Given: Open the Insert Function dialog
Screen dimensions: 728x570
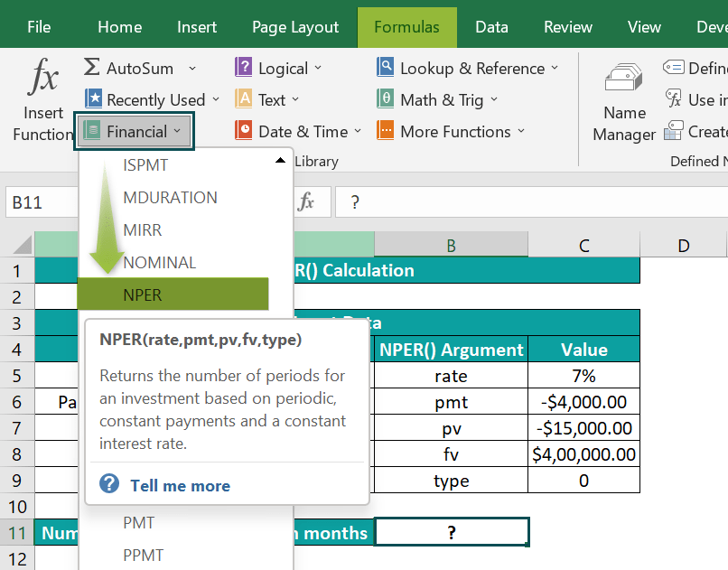Looking at the screenshot, I should [x=38, y=99].
